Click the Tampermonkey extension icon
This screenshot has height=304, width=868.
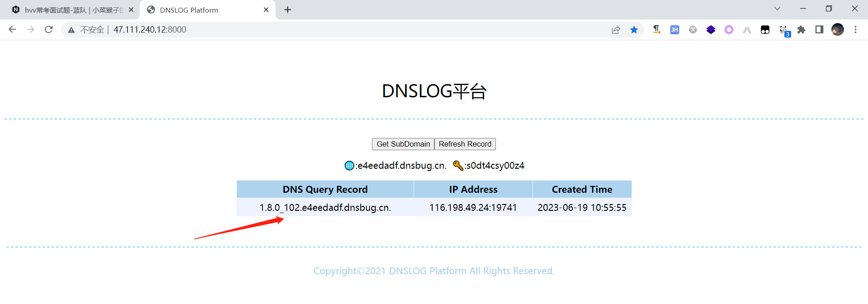[x=765, y=30]
